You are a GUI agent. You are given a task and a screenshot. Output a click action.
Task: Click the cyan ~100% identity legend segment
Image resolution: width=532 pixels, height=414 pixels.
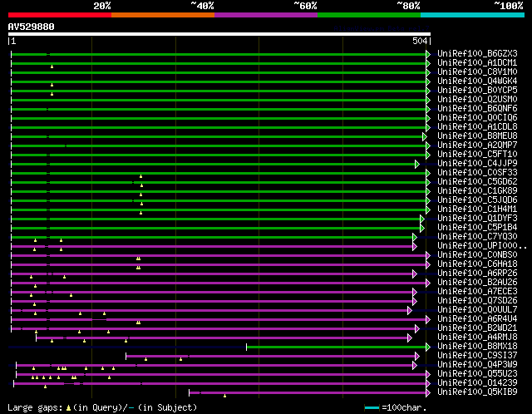coord(471,15)
